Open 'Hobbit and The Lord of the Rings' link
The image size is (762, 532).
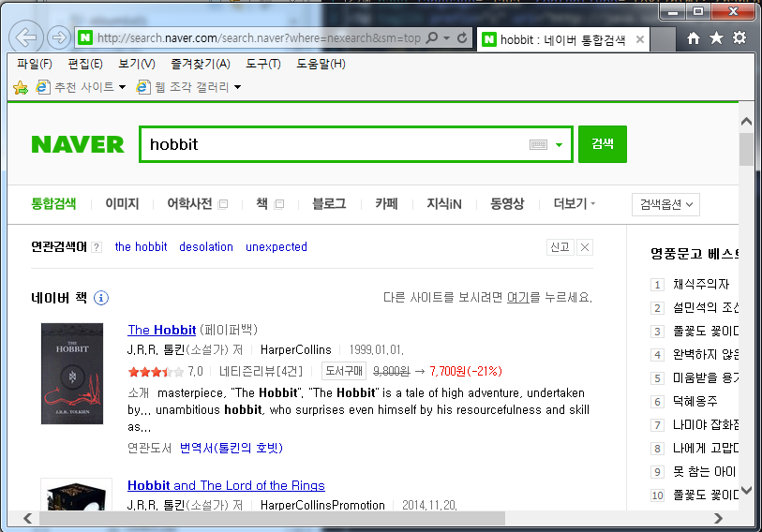click(x=226, y=485)
